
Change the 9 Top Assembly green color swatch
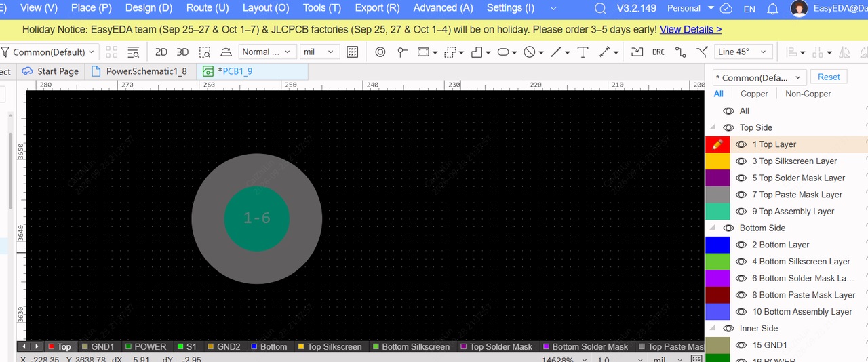click(x=717, y=212)
